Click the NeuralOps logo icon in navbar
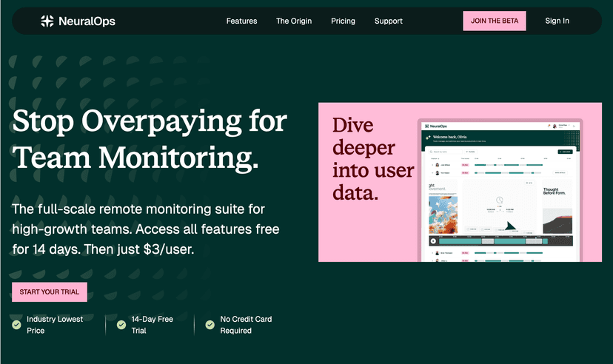Image resolution: width=613 pixels, height=364 pixels. coord(47,21)
